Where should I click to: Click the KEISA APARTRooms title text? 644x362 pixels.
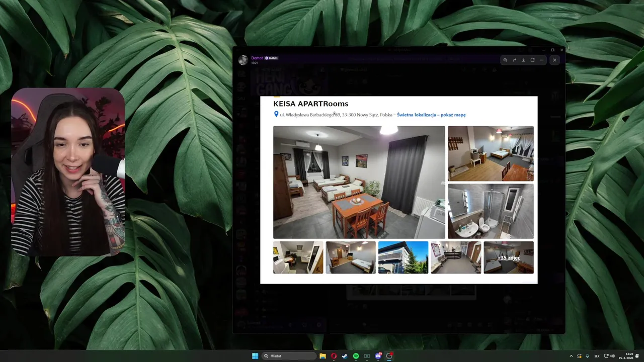pyautogui.click(x=310, y=104)
